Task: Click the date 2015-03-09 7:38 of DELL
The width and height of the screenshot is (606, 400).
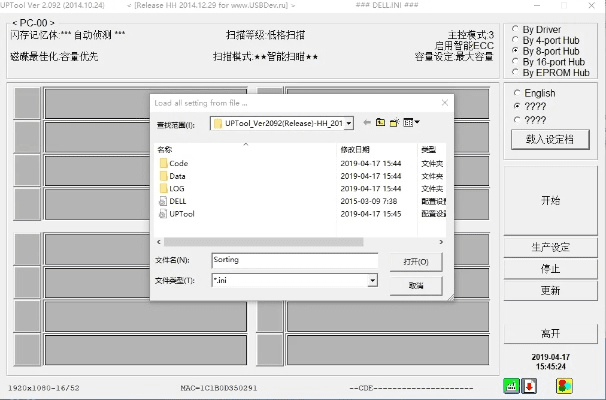Action: click(369, 201)
